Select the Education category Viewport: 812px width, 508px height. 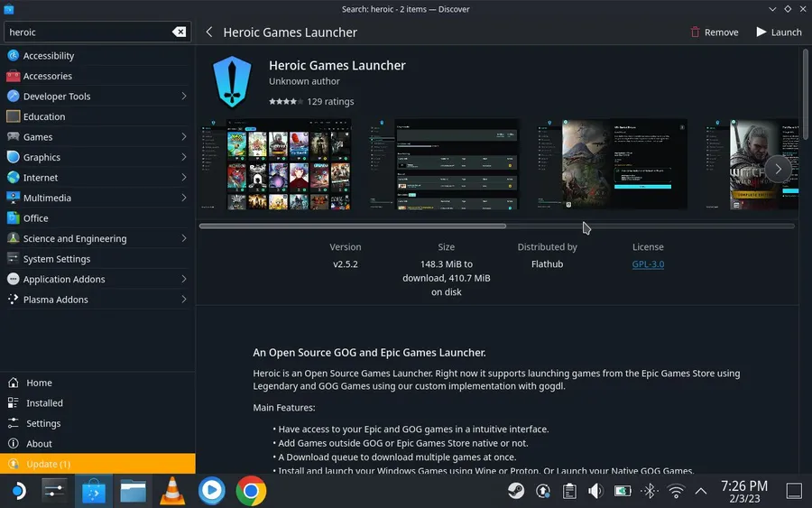coord(97,116)
